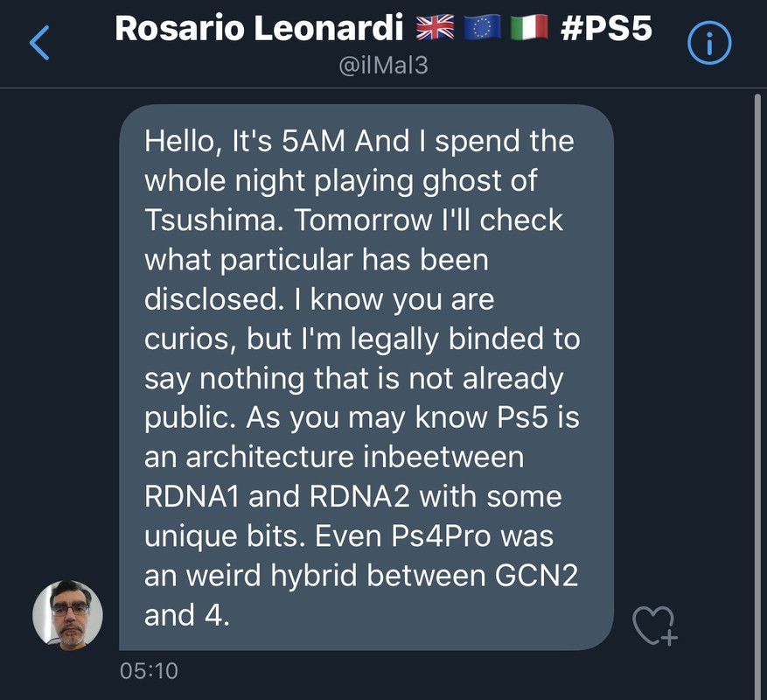Click the Ps4Pro text in the message
The height and width of the screenshot is (700, 767).
[x=441, y=536]
